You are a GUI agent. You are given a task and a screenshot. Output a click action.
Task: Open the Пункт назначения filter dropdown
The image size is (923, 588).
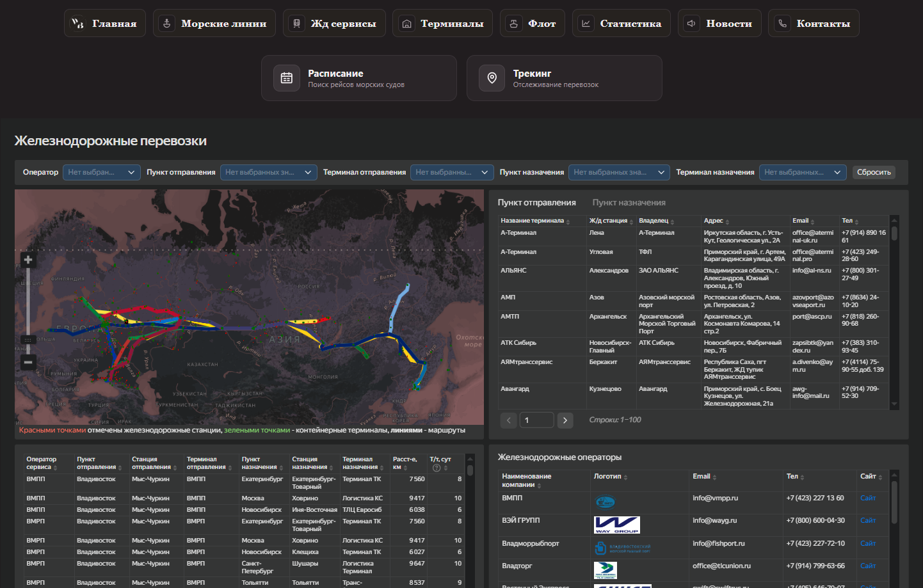tap(619, 172)
